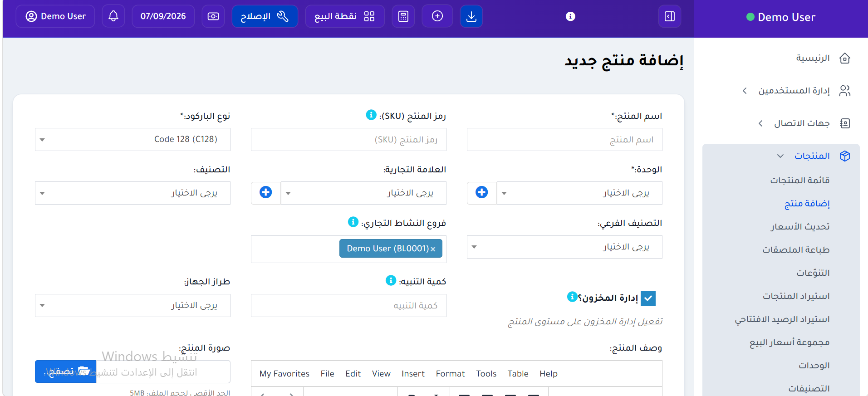Open تحديث الأسعار sidebar link
Viewport: 868px width, 396px height.
(x=800, y=226)
